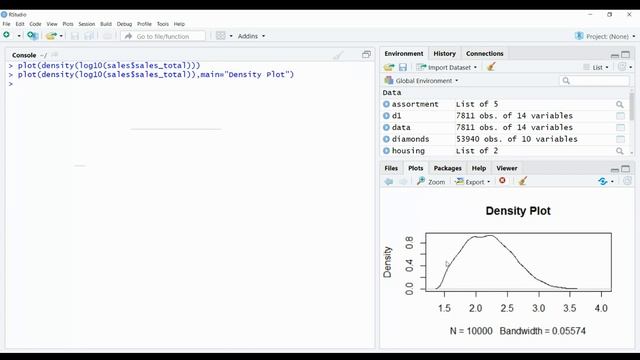
Task: Click the Save All documents icon
Action: pyautogui.click(x=89, y=36)
